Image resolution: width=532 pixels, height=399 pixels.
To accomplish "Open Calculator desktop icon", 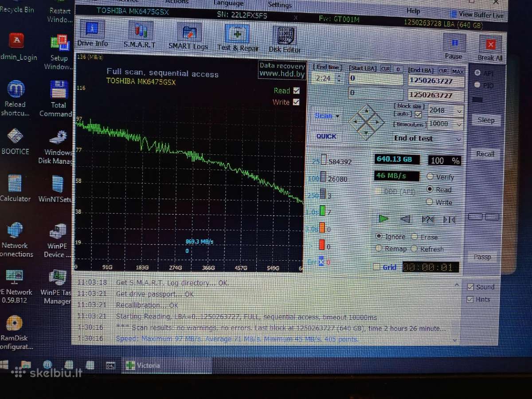I will point(16,188).
